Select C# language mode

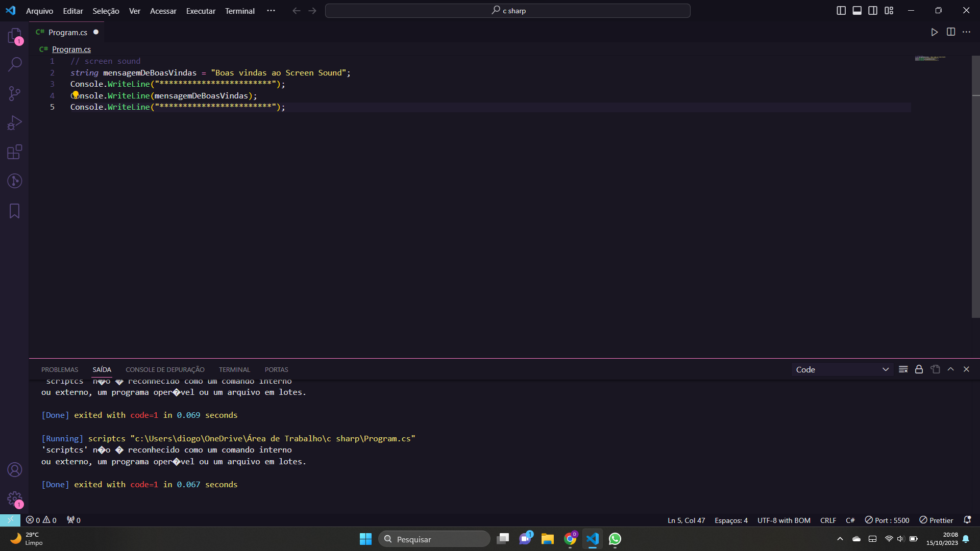point(850,520)
